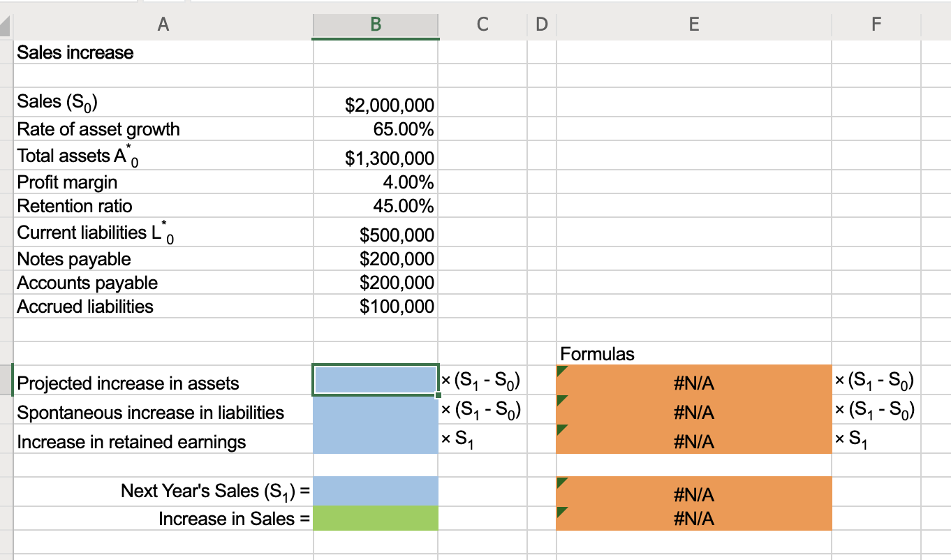The image size is (951, 560).
Task: Select the green Increase in Sales input cell
Action: coord(375,518)
